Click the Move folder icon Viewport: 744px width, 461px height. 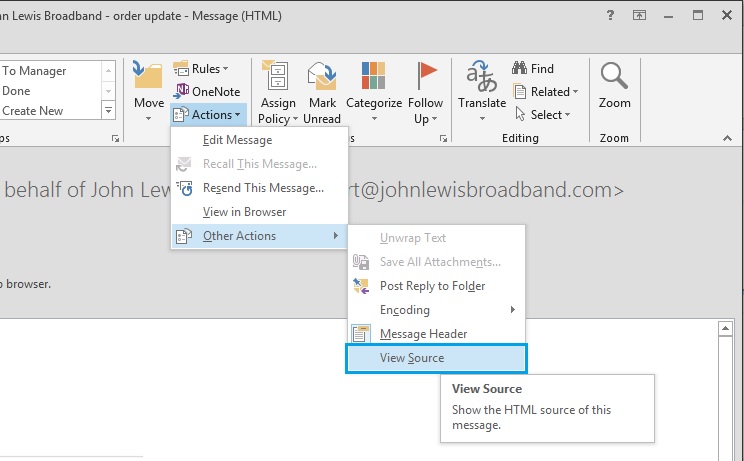tap(148, 78)
